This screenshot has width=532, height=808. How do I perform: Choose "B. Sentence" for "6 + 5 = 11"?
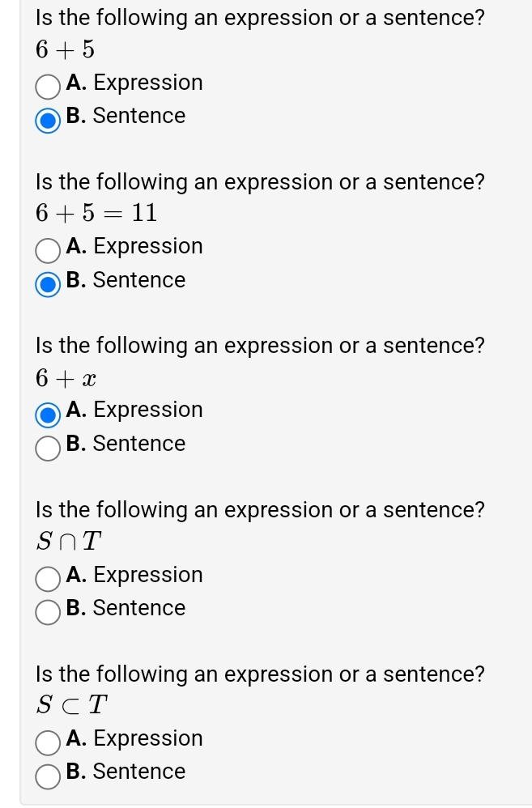coord(47,285)
